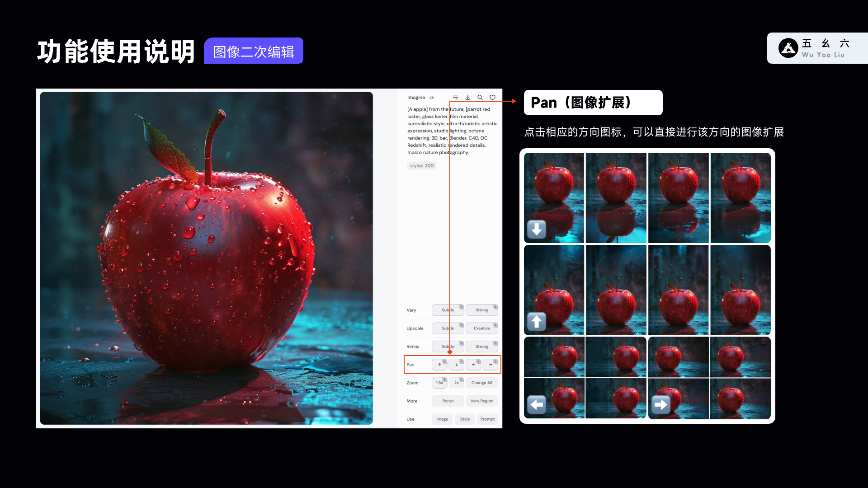
Task: Click the Pan up arrow button
Action: tap(439, 365)
